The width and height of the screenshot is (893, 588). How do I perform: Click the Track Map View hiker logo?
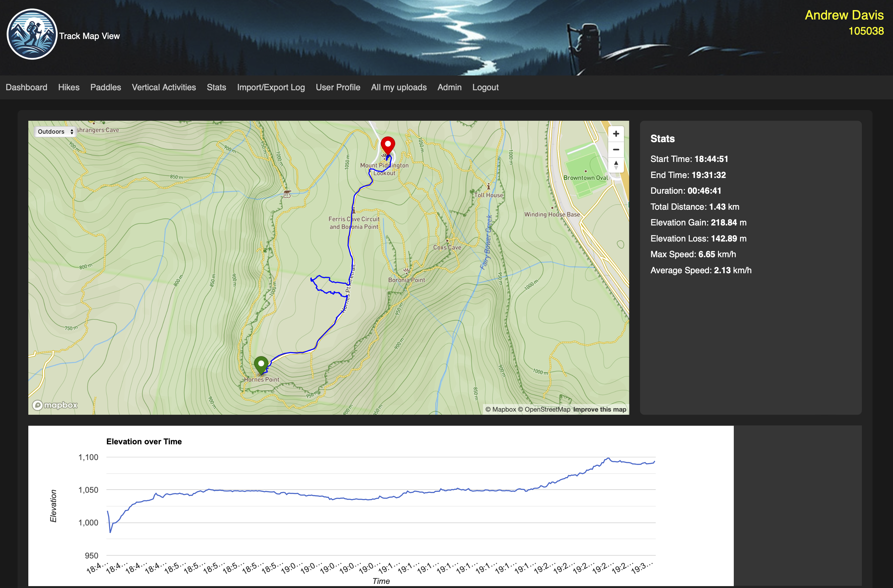32,34
